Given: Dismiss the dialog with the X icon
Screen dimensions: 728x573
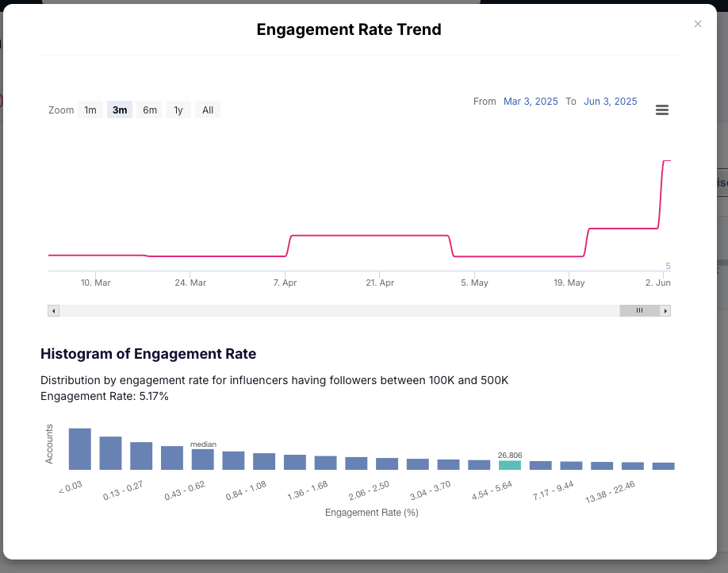Looking at the screenshot, I should (x=698, y=24).
